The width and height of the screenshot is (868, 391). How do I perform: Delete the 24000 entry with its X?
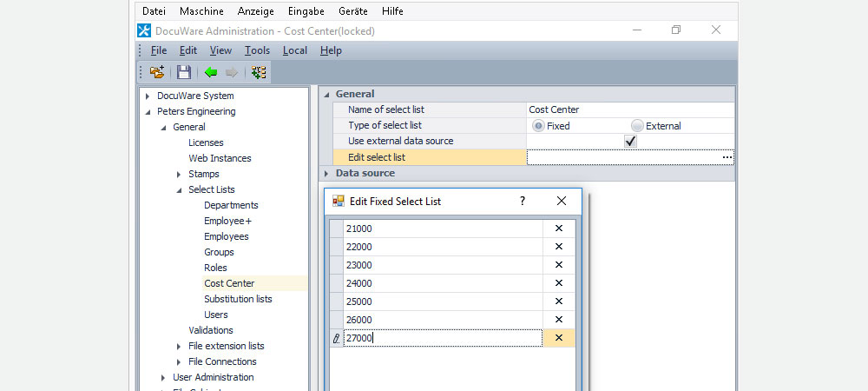(x=558, y=283)
